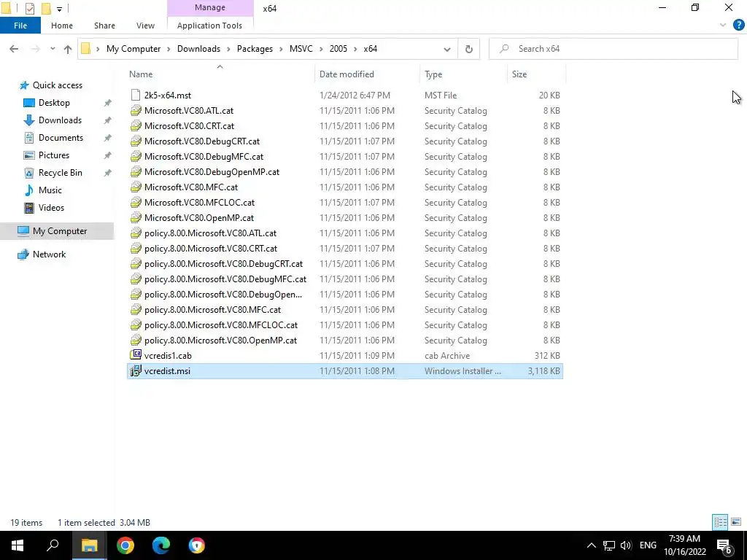
Task: Open Desktop in the navigation pane
Action: 54,103
